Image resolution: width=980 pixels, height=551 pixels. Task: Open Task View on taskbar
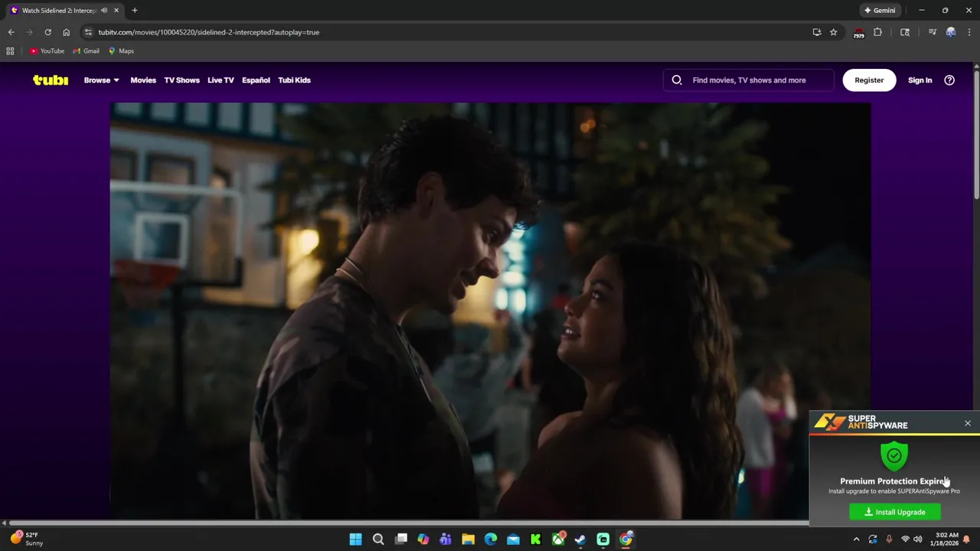400,540
